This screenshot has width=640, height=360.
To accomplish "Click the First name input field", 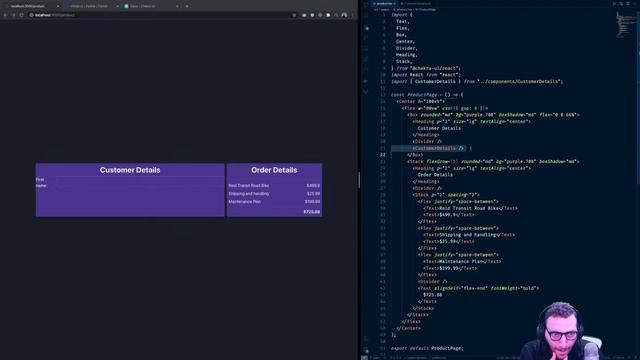I will coord(140,182).
